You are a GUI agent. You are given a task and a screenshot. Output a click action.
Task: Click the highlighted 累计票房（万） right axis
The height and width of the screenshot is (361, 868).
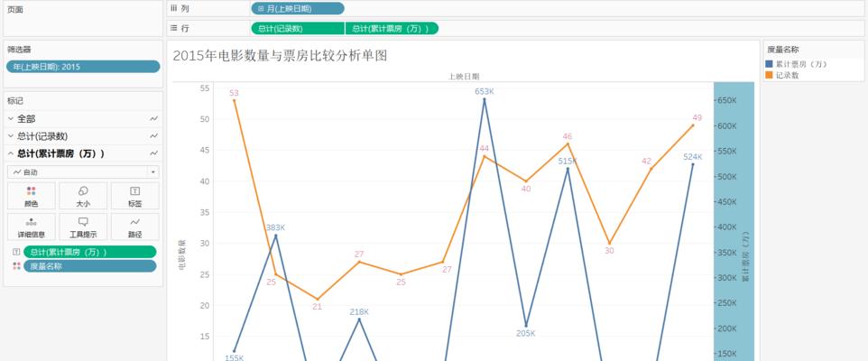click(x=734, y=221)
